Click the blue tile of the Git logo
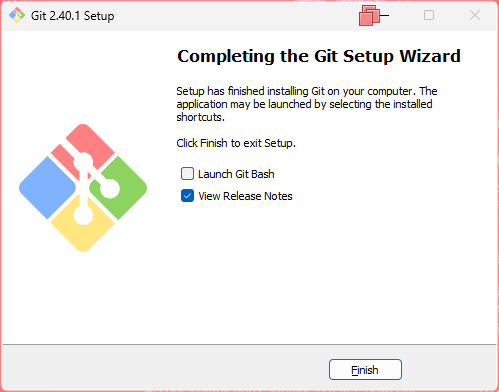This screenshot has width=499, height=392. [x=48, y=188]
